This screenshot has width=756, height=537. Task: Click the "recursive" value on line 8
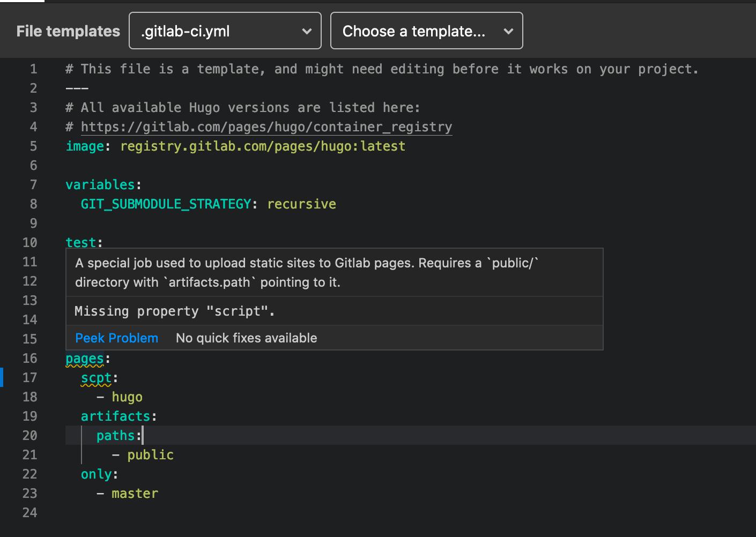pos(301,204)
